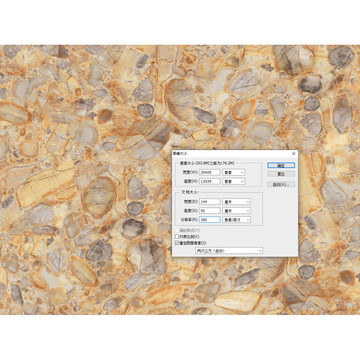Viewport: 360px width, 360px height.
Task: Expand the document height unit dropdown
Action: pyautogui.click(x=236, y=211)
